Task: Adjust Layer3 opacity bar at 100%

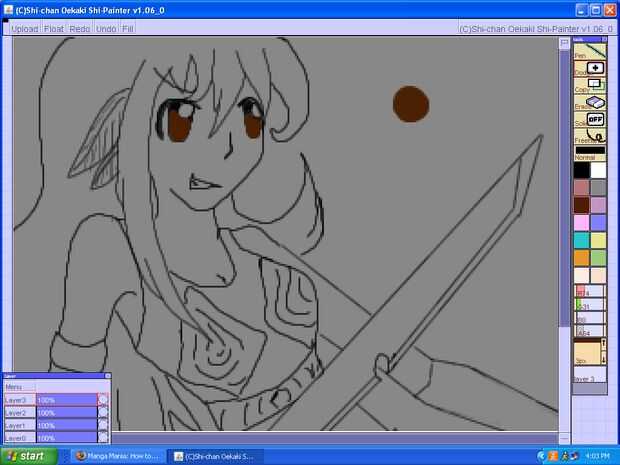Action: tap(67, 400)
